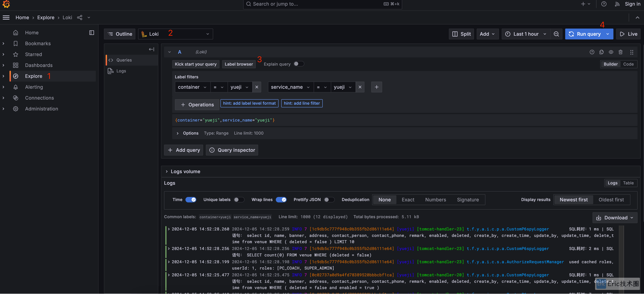
Task: Open the Loki data source picker
Action: tap(175, 34)
